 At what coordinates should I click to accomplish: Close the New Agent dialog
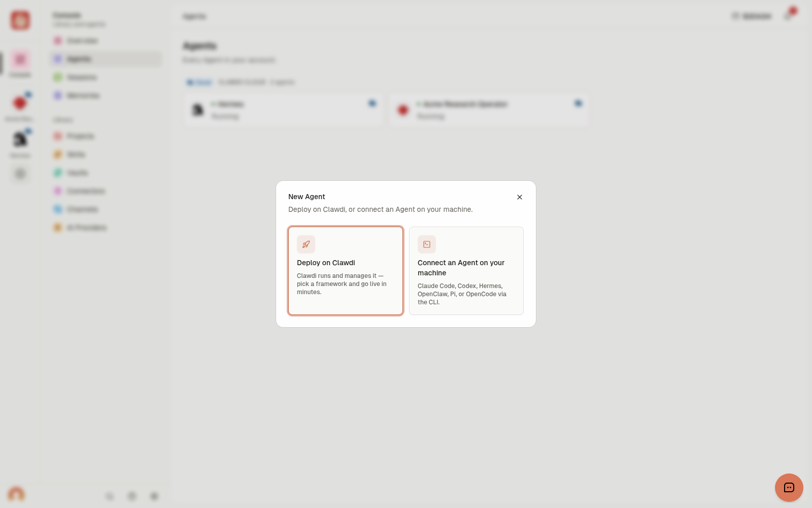[520, 197]
